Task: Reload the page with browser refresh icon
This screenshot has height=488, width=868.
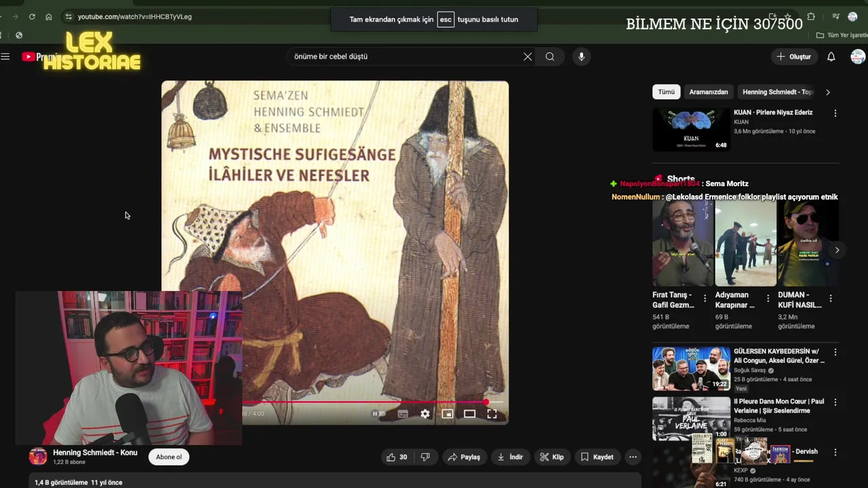Action: 32,16
